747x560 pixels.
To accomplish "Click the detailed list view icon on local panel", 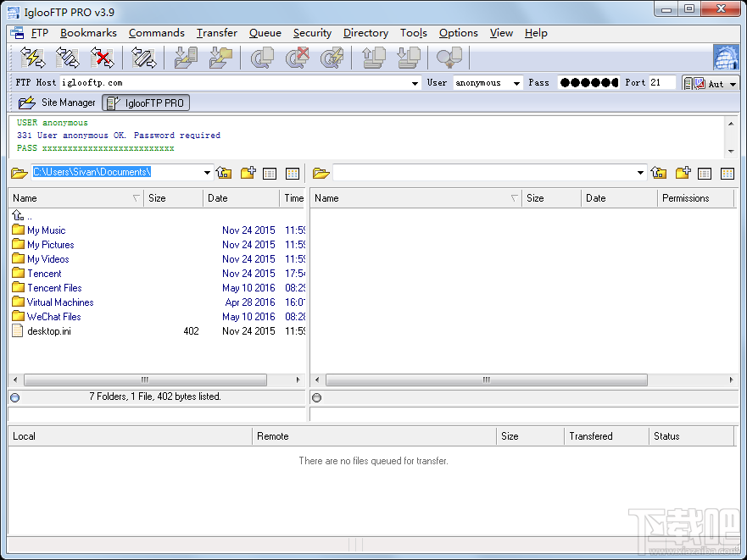I will click(x=270, y=172).
